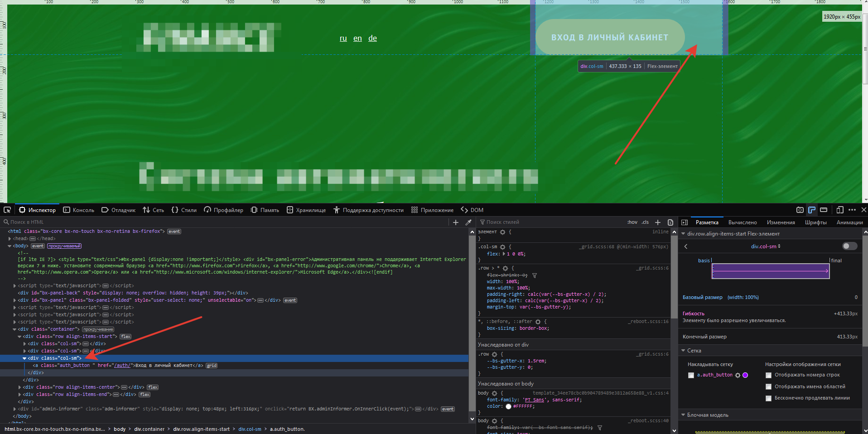The image size is (868, 434).
Task: Switch to the Шрифты sidebar tab
Action: tap(816, 222)
